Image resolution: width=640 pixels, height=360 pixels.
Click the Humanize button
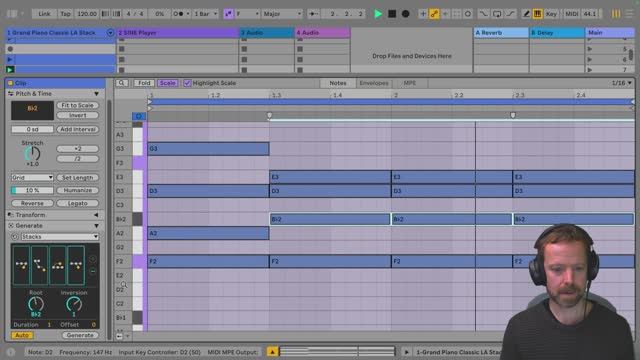pos(78,191)
